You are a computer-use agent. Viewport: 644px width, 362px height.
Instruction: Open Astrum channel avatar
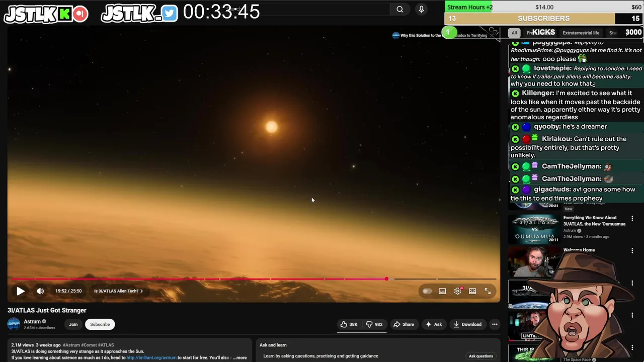[14, 324]
